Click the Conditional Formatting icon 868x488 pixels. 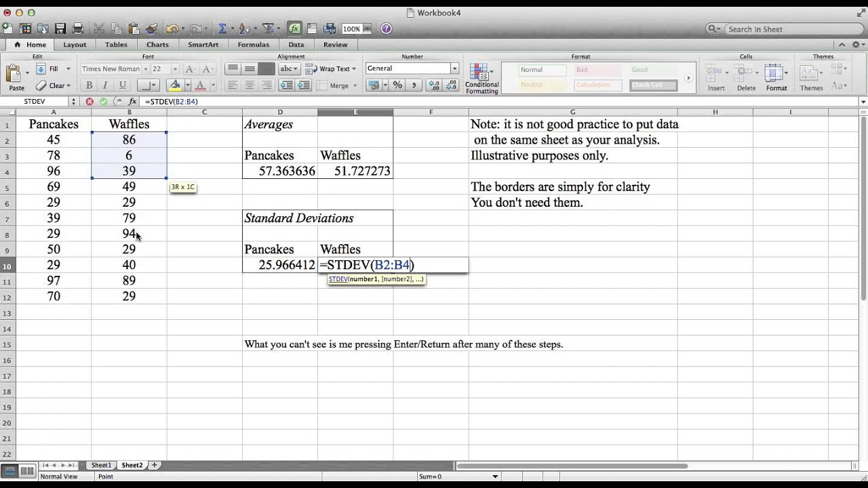481,79
